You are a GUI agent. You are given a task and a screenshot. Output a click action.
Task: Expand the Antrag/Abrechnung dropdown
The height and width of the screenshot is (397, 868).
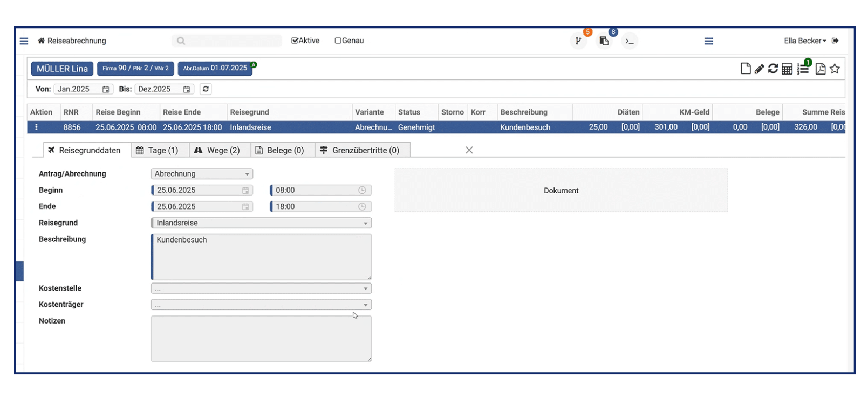(202, 174)
